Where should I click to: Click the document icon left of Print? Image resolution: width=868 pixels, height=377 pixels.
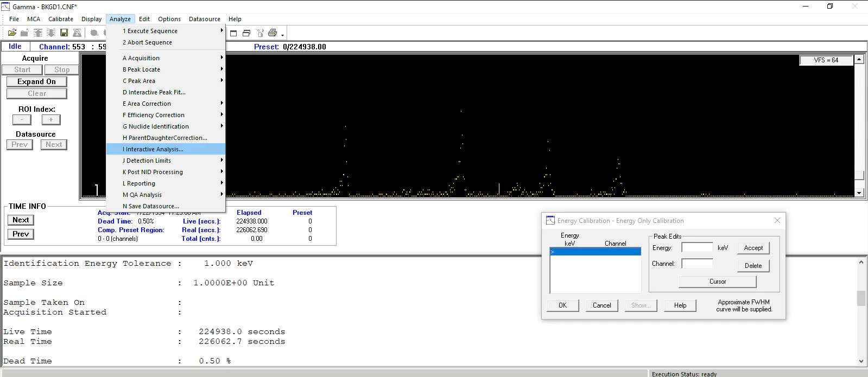(260, 33)
